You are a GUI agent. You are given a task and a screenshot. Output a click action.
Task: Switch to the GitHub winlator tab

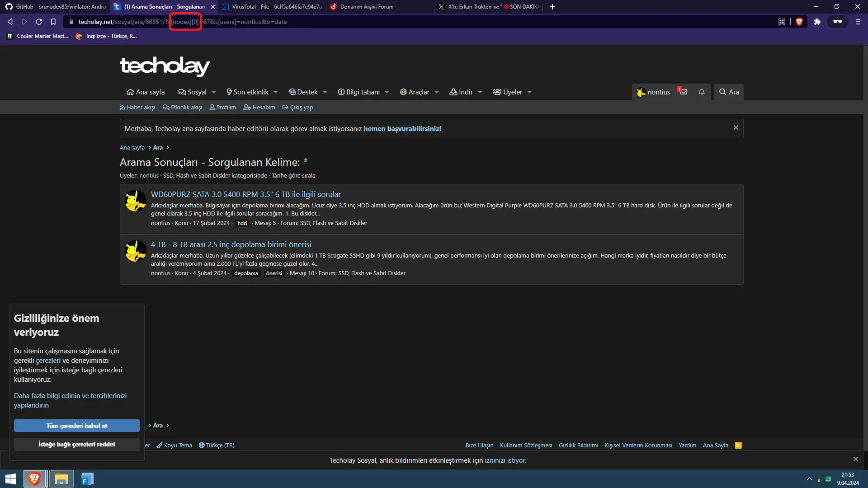tap(55, 7)
